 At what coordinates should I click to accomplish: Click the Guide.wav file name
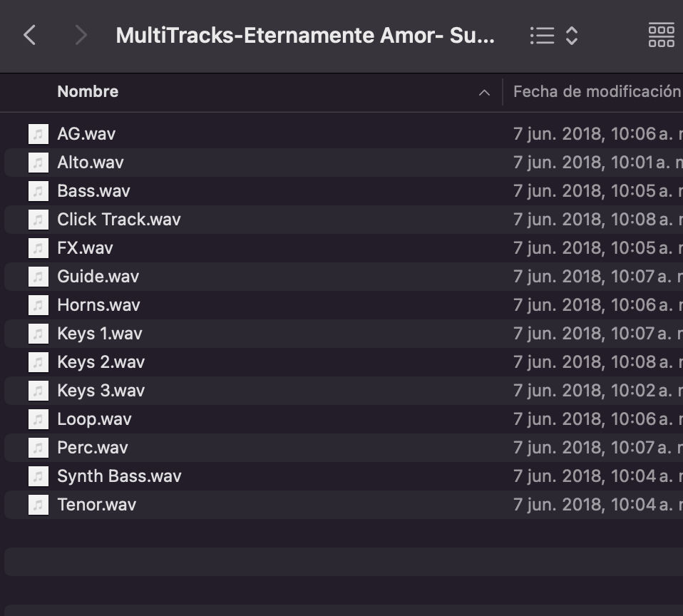coord(98,277)
